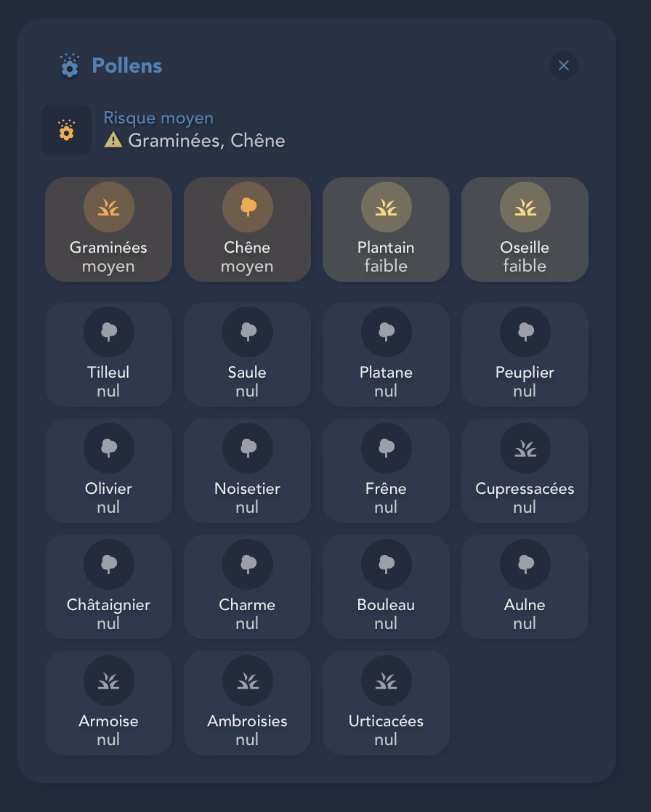Screen dimensions: 651x812
Task: Click the Graminées, Chêne warning text
Action: (206, 141)
